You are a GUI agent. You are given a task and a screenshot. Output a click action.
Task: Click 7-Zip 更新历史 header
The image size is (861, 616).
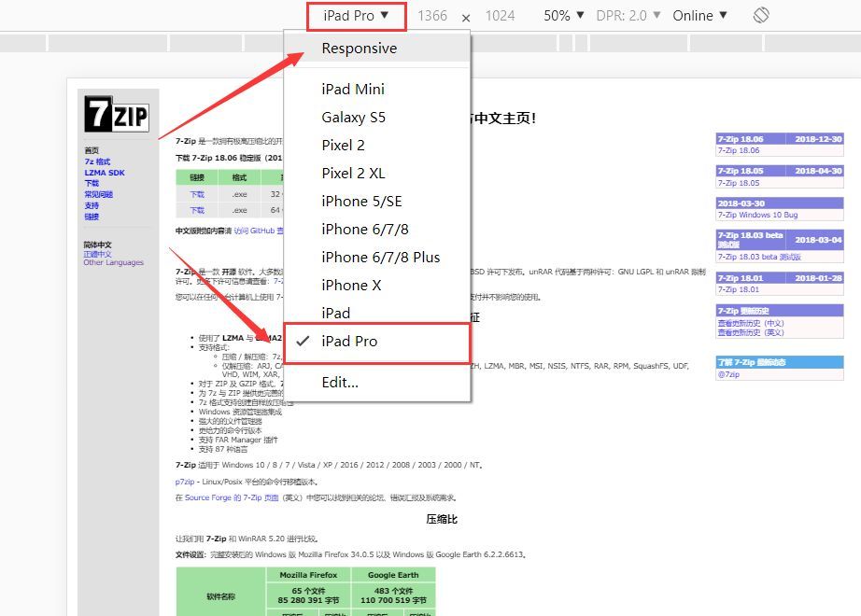[779, 311]
